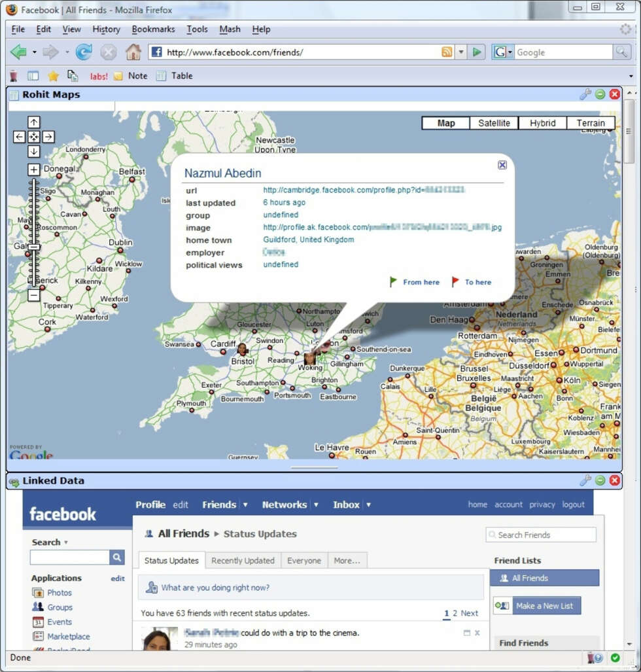The height and width of the screenshot is (672, 641).
Task: Select the All Friends list
Action: point(544,578)
